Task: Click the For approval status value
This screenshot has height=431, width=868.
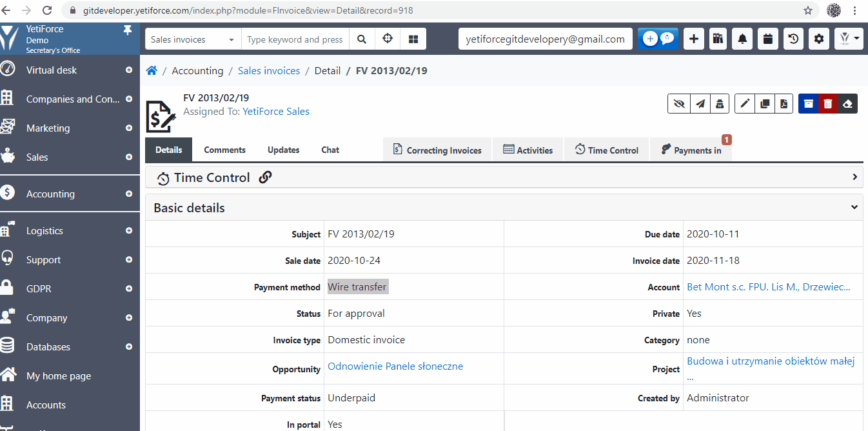Action: pyautogui.click(x=356, y=314)
